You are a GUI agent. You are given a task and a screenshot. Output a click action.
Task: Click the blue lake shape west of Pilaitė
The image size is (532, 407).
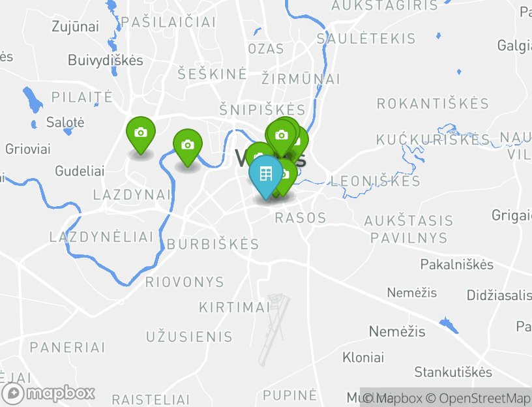[x=32, y=99]
